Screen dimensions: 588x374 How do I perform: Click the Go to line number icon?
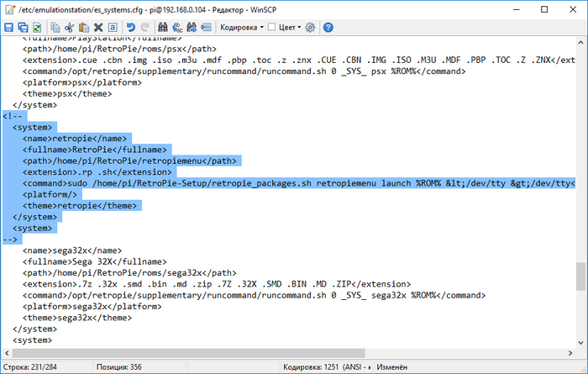coord(205,27)
